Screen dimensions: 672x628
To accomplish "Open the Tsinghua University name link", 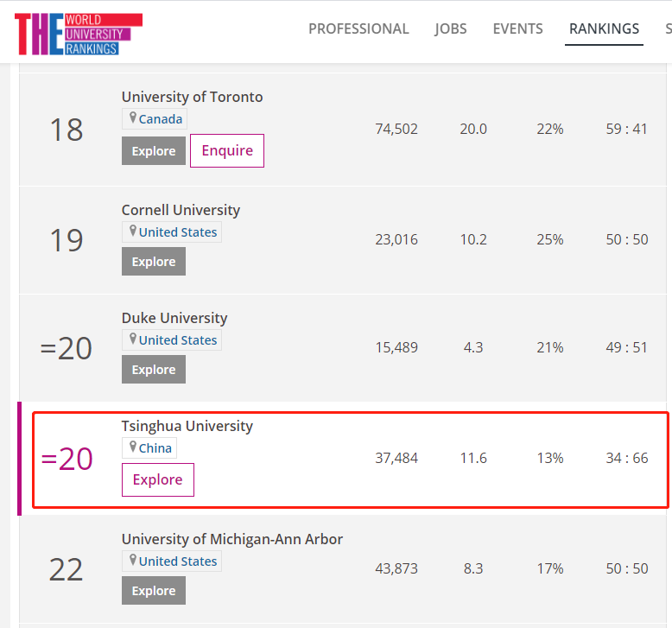I will click(x=187, y=426).
